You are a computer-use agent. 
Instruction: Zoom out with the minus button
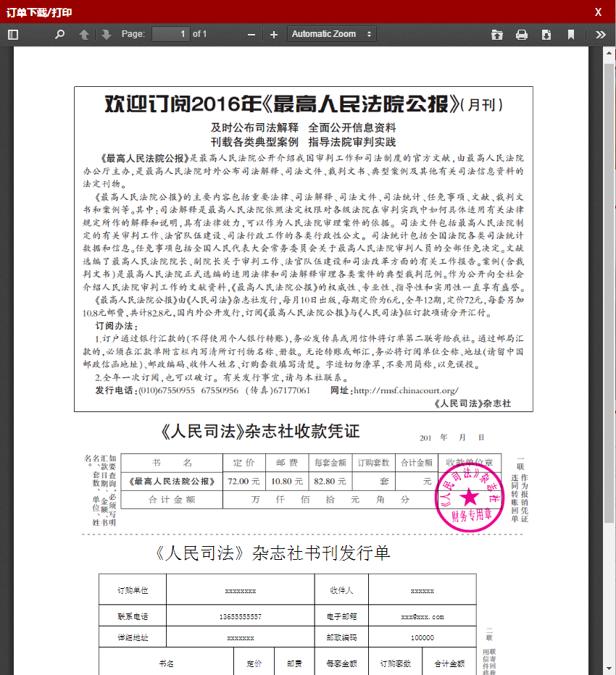coord(251,35)
